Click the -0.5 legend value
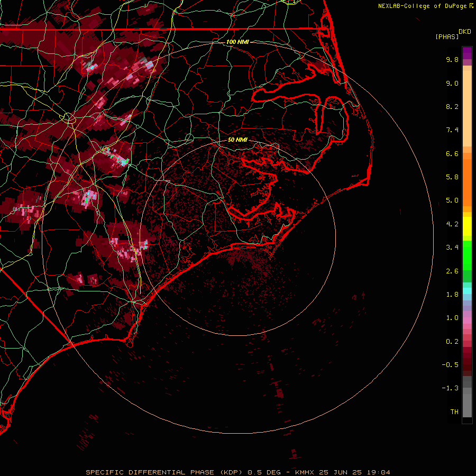The width and height of the screenshot is (476, 476). (x=450, y=365)
